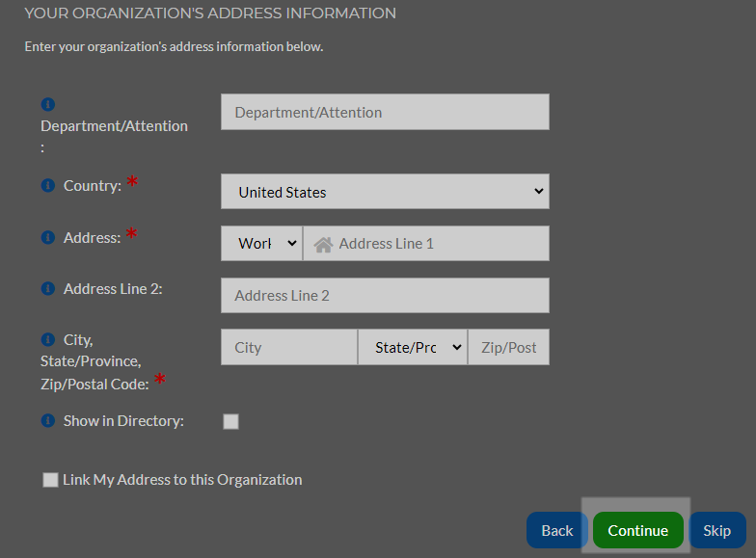Click the Address Line 1 text field
Screen dimensions: 756x558
[426, 243]
